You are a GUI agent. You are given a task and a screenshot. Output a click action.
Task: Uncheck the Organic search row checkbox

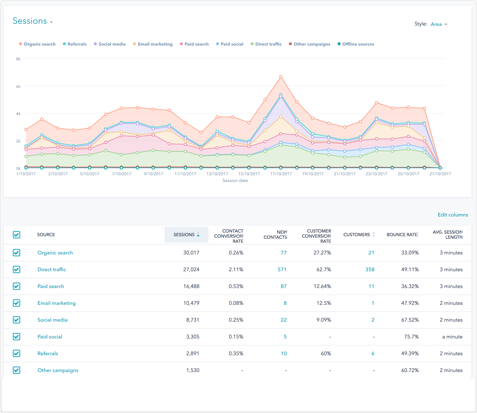[16, 253]
